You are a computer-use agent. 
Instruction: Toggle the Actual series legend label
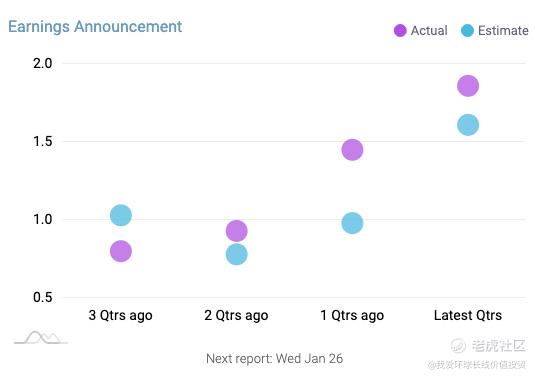tap(429, 30)
